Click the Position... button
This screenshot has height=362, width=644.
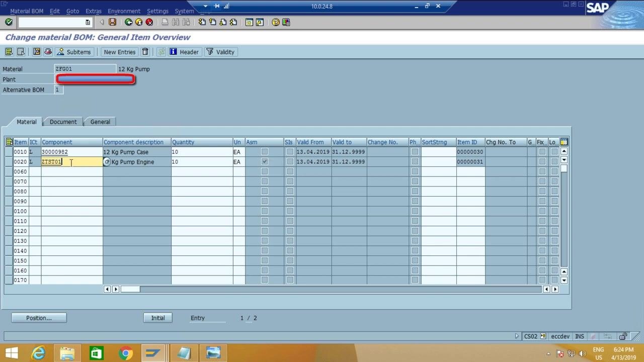39,318
